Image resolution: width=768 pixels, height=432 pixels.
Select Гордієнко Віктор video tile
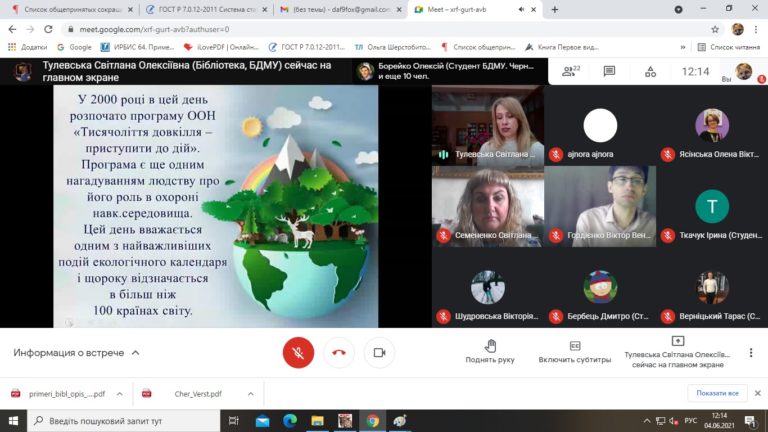pos(600,206)
